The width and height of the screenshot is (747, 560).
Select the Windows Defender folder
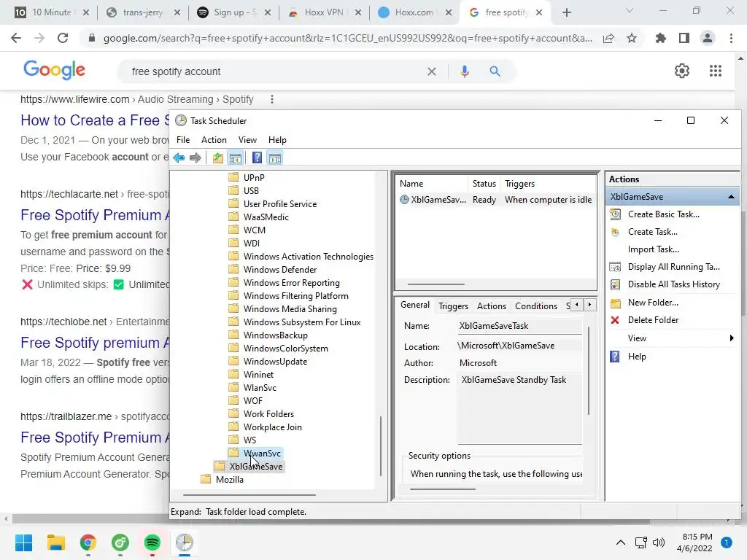point(280,270)
